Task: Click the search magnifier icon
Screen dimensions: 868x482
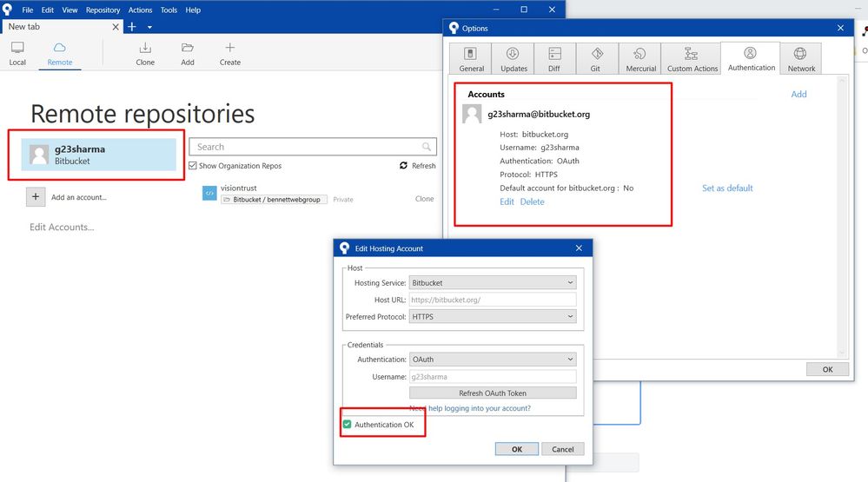Action: tap(427, 147)
